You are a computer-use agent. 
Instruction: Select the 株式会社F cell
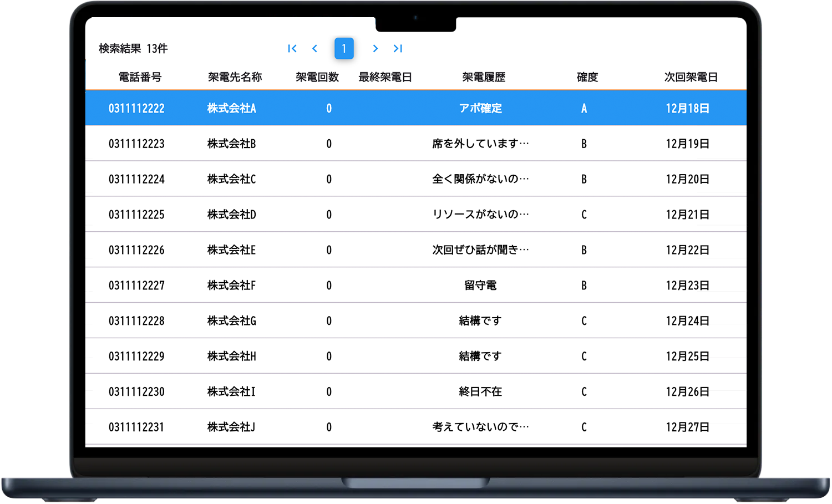tap(232, 286)
